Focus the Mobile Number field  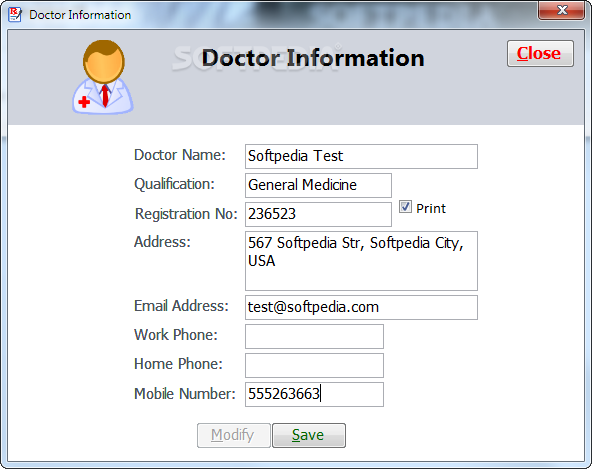tap(314, 394)
